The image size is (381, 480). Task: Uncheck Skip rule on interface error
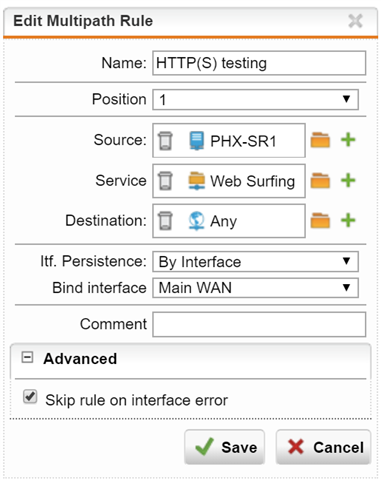click(30, 397)
